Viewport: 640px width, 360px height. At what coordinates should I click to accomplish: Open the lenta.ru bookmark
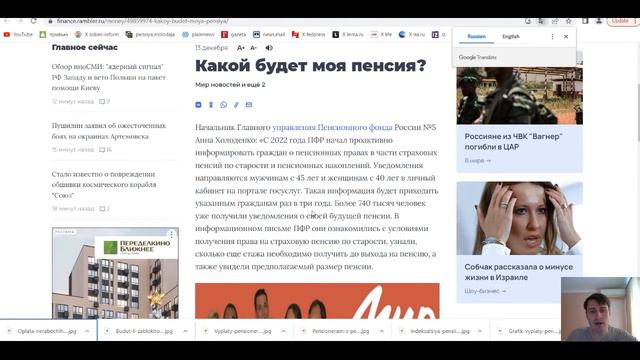tap(348, 35)
